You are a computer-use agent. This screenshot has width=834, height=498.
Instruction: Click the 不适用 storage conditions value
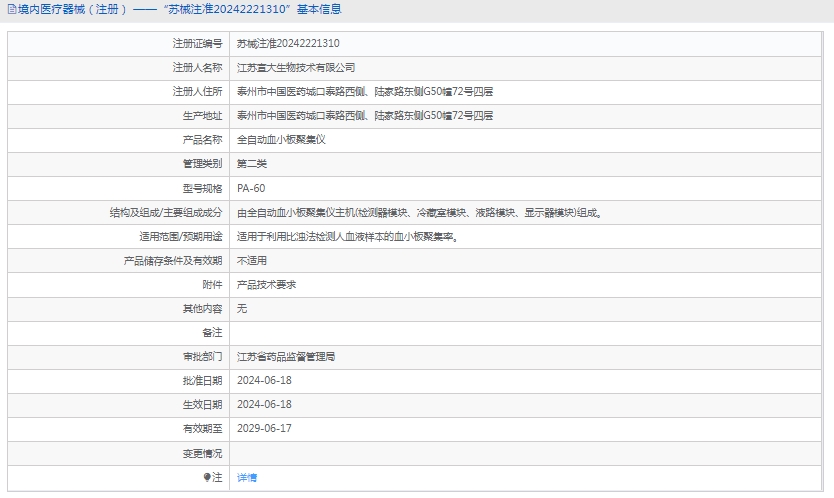[252, 261]
